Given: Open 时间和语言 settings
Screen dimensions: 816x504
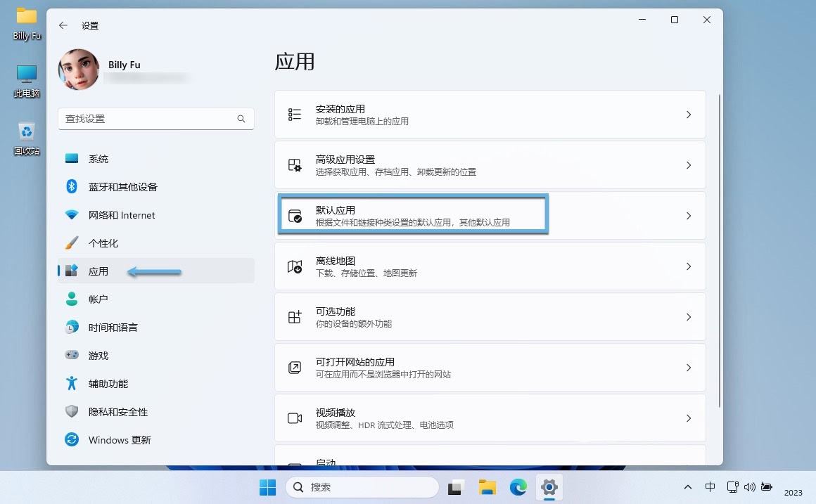Looking at the screenshot, I should [113, 328].
